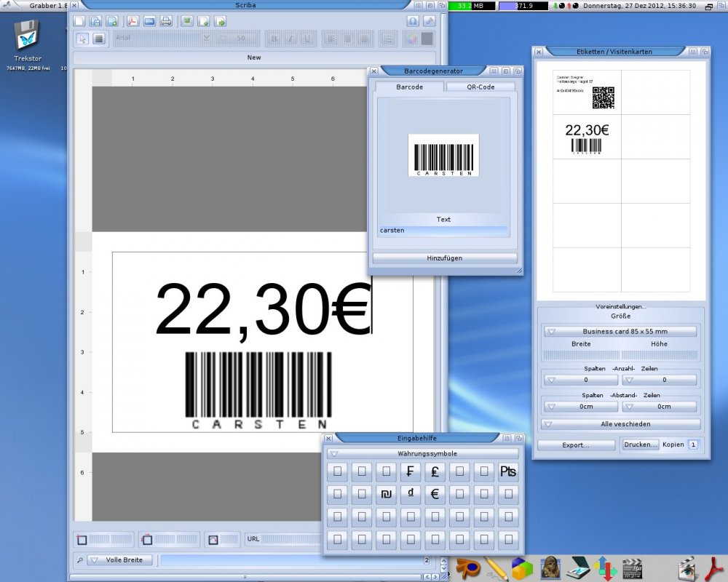Click the clapperboard video dock icon
The width and height of the screenshot is (728, 582).
pos(632,567)
